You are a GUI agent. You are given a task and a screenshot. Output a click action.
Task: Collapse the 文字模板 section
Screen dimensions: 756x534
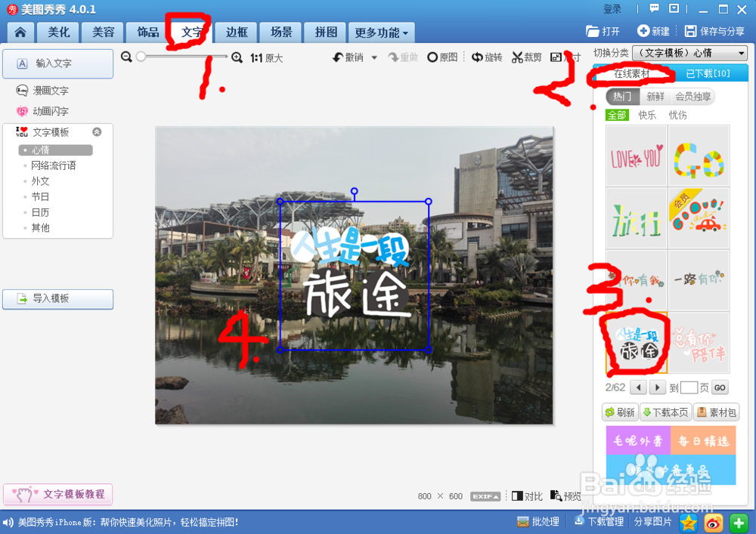97,131
